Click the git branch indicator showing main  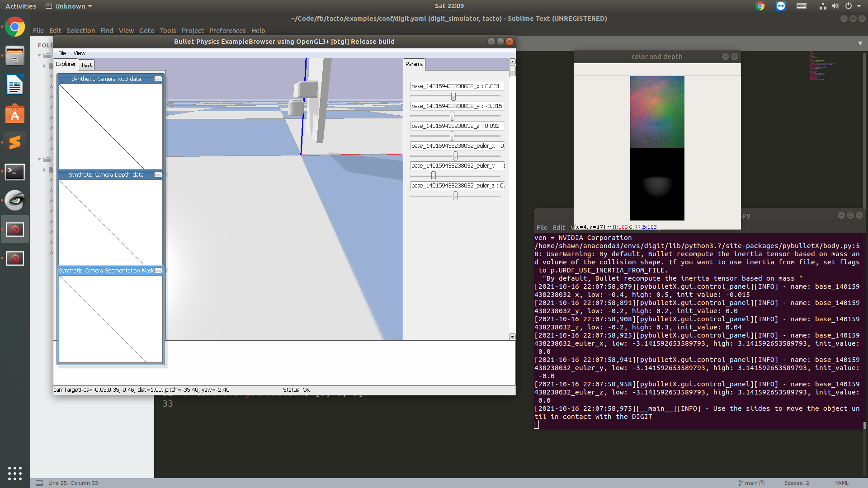[x=751, y=483]
